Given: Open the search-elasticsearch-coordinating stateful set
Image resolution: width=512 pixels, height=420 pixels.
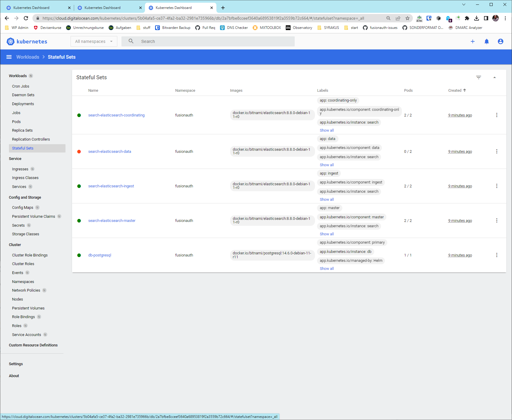Looking at the screenshot, I should [x=116, y=115].
